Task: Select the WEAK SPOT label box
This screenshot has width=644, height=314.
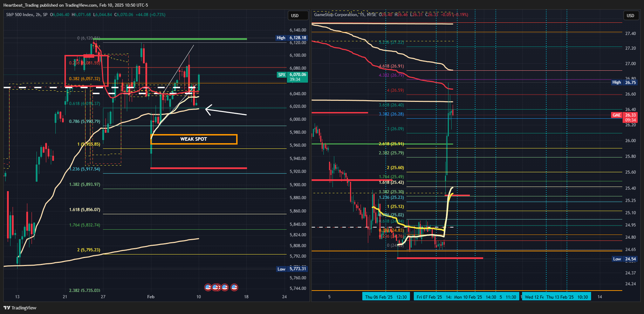Action: pyautogui.click(x=194, y=139)
